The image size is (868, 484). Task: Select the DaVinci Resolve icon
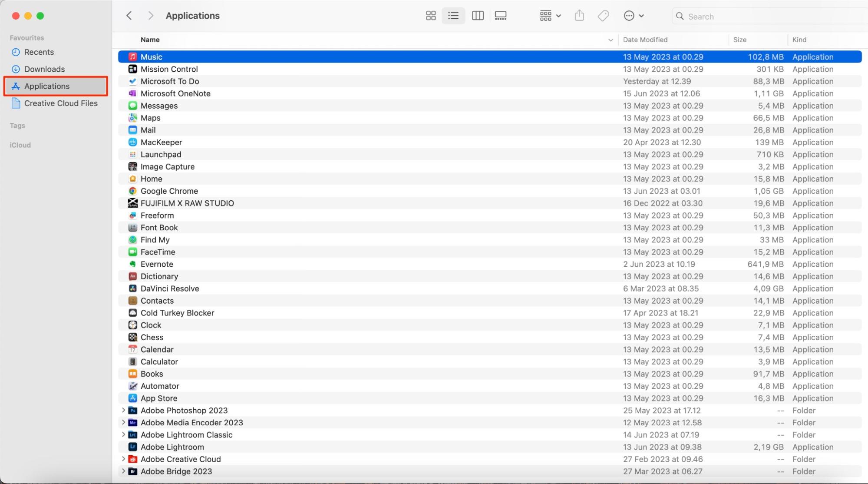pyautogui.click(x=132, y=288)
